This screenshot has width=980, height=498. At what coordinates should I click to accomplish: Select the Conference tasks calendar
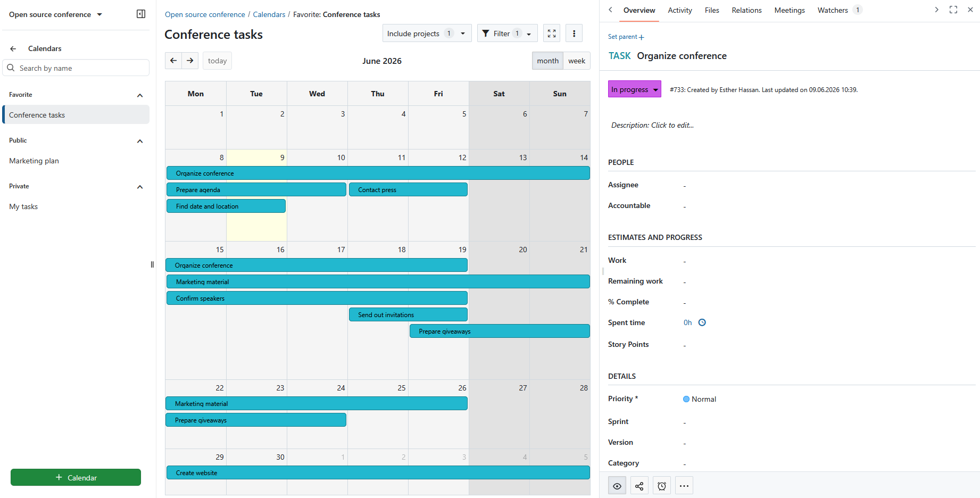click(x=76, y=115)
